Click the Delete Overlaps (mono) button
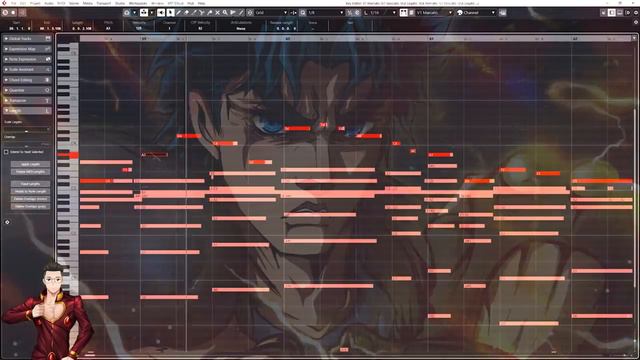640x360 pixels. 30,199
